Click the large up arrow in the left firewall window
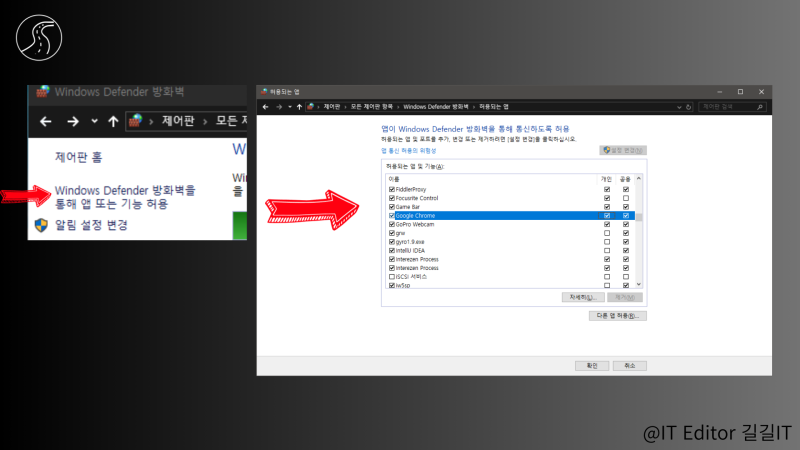Viewport: 800px width, 450px height. (113, 121)
